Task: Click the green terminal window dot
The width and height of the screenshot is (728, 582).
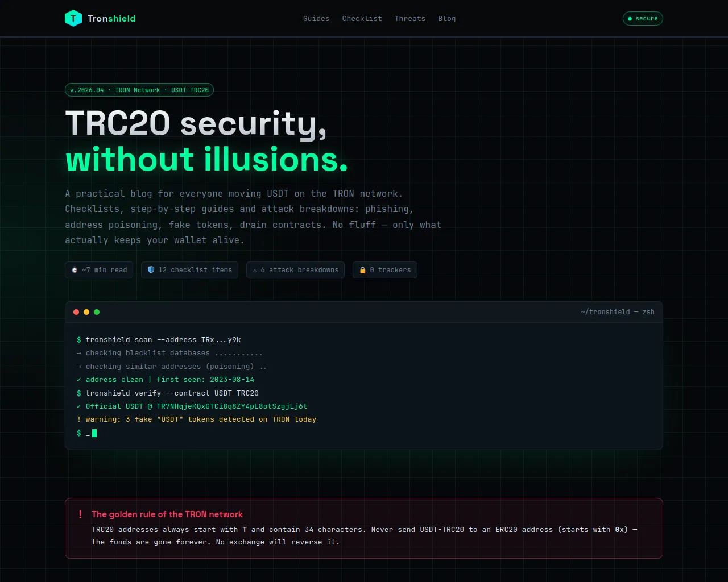Action: (97, 312)
